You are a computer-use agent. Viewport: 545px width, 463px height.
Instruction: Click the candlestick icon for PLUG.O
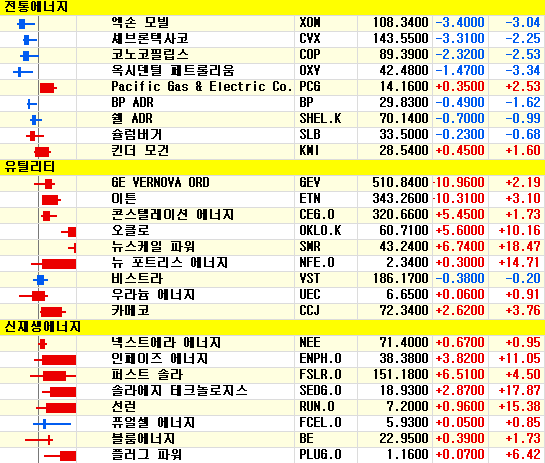pyautogui.click(x=60, y=456)
